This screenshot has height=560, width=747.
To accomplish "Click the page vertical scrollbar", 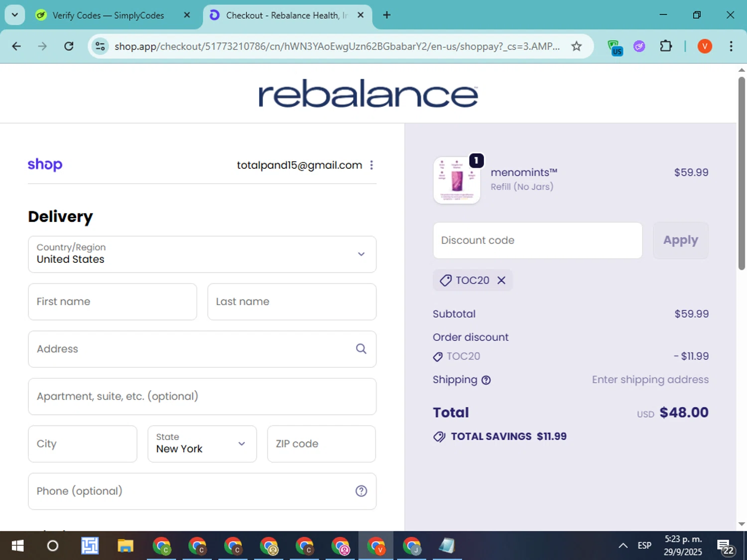I will pyautogui.click(x=742, y=173).
